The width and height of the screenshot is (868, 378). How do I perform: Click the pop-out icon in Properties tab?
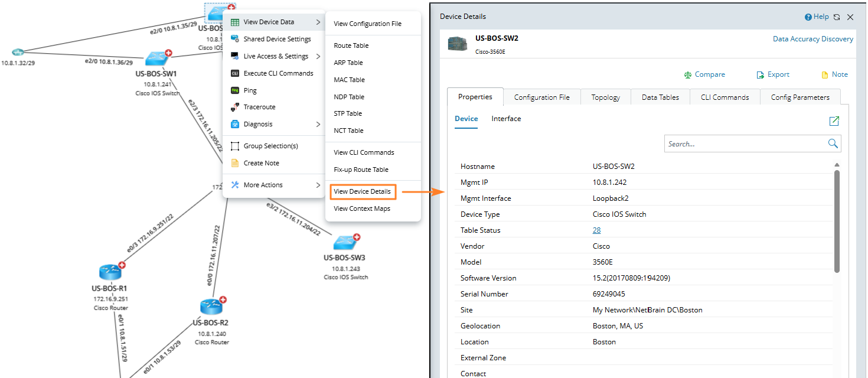tap(834, 121)
